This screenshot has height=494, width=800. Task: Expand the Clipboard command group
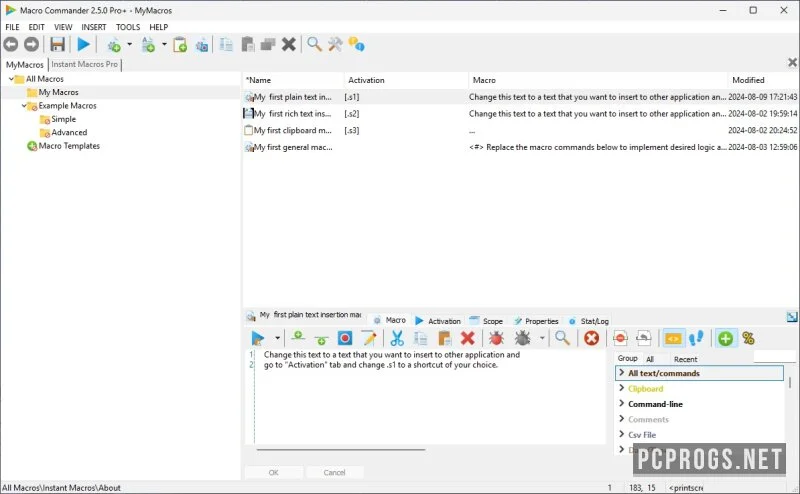coord(621,388)
